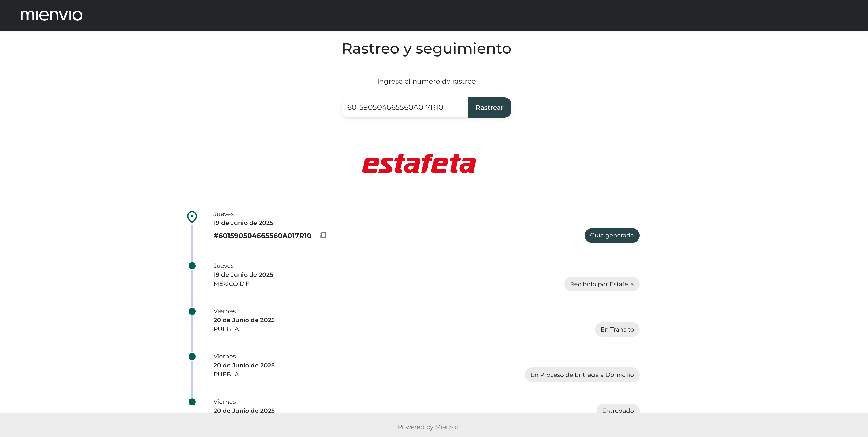Viewport: 868px width, 437px height.
Task: Click the Mienvio logo in header
Action: point(51,15)
